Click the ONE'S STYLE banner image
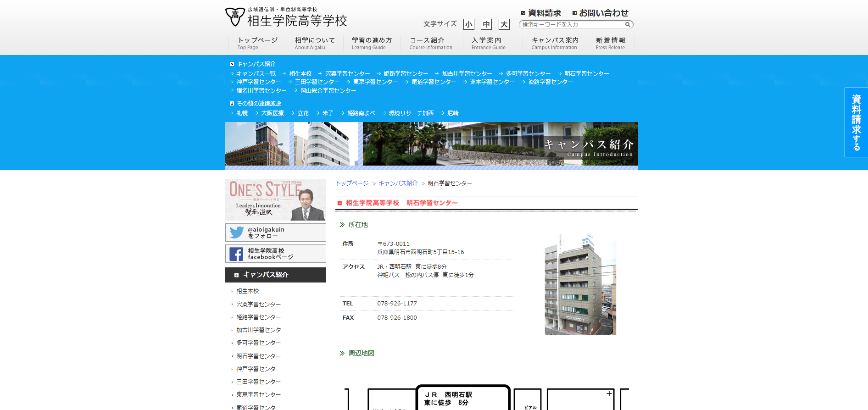 (x=275, y=200)
